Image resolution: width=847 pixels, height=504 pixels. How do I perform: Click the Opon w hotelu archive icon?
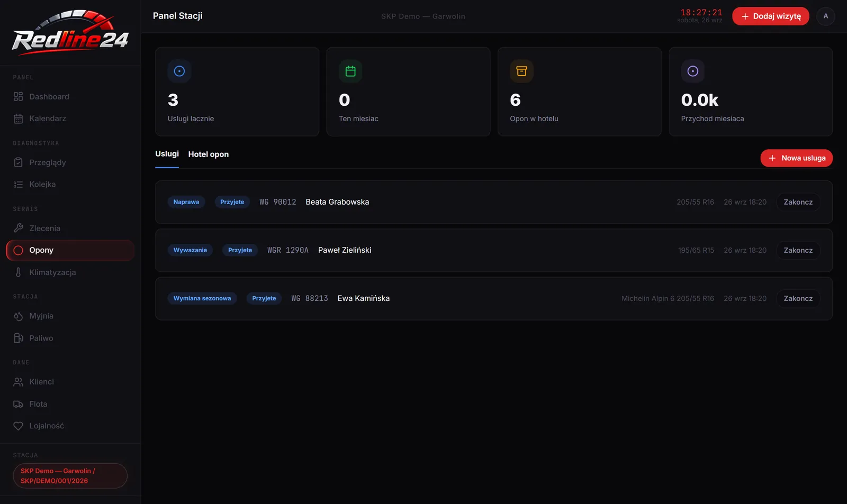tap(521, 71)
